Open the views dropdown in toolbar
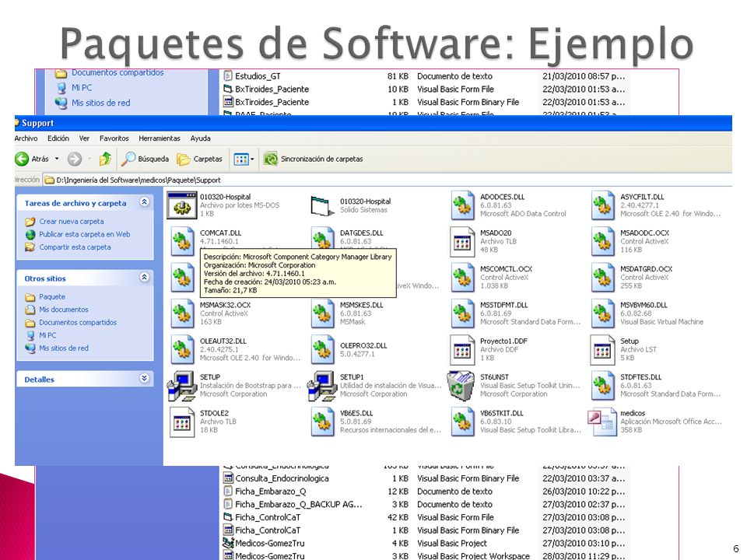This screenshot has width=747, height=560. pos(244,159)
